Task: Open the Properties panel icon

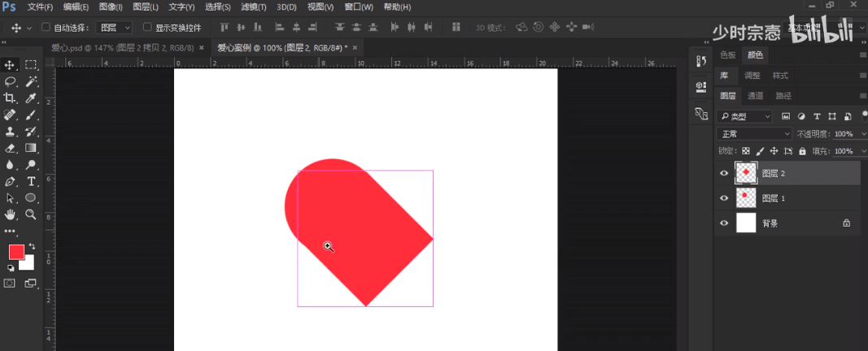Action: (701, 87)
